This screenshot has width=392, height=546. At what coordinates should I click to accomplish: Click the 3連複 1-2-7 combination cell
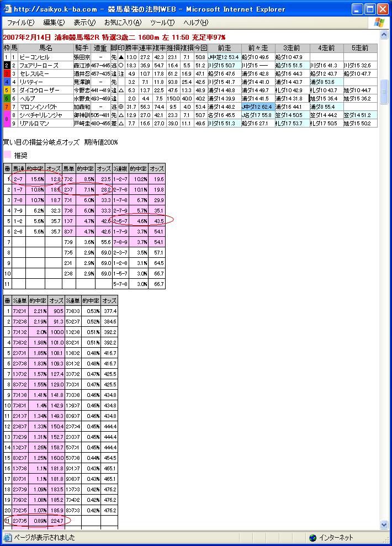point(120,179)
